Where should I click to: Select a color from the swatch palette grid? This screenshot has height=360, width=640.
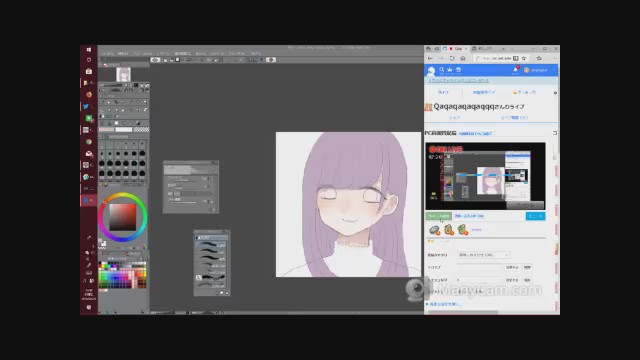tap(123, 276)
